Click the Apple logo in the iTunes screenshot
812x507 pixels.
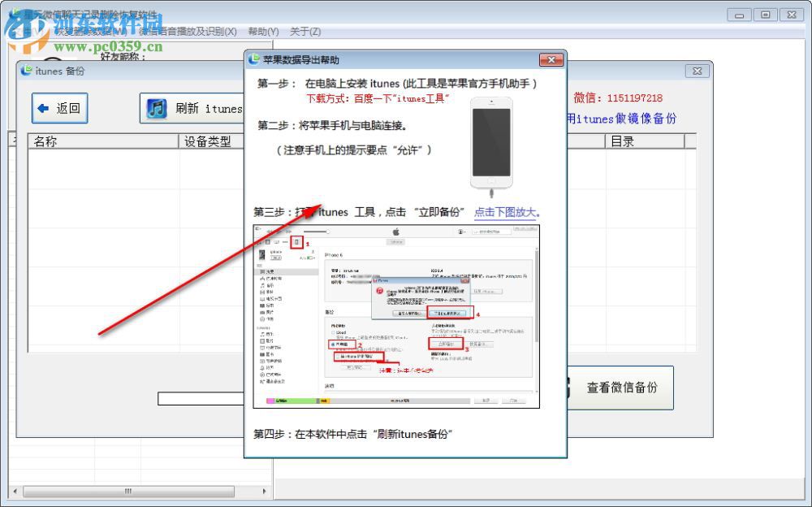pos(395,232)
